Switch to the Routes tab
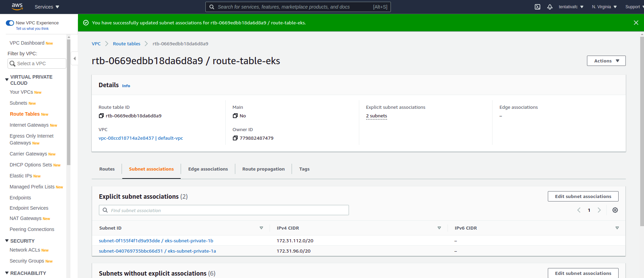Image resolution: width=644 pixels, height=278 pixels. pyautogui.click(x=107, y=169)
